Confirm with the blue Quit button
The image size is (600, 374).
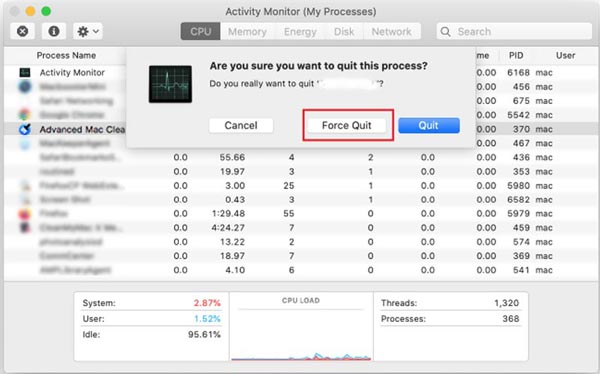coord(429,126)
